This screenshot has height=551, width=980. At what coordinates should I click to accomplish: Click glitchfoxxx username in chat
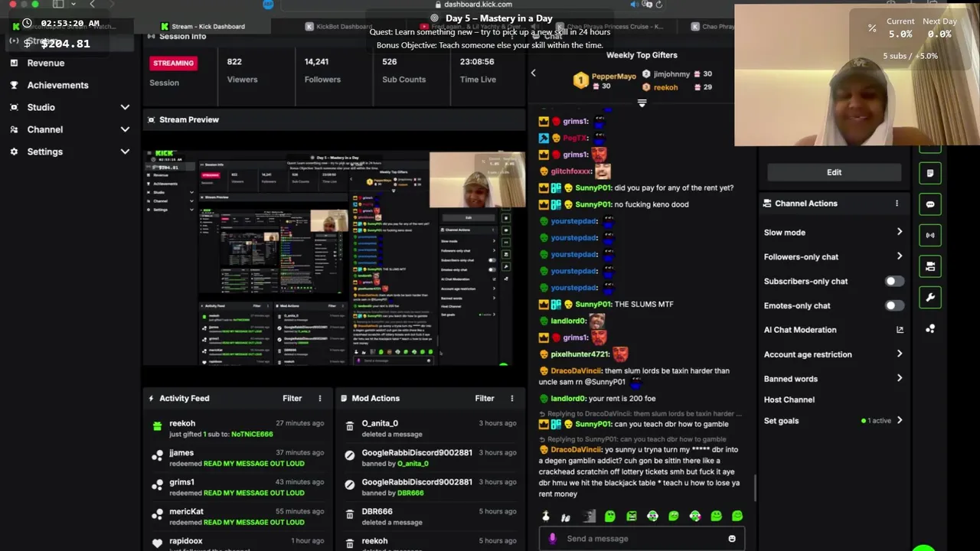click(571, 171)
